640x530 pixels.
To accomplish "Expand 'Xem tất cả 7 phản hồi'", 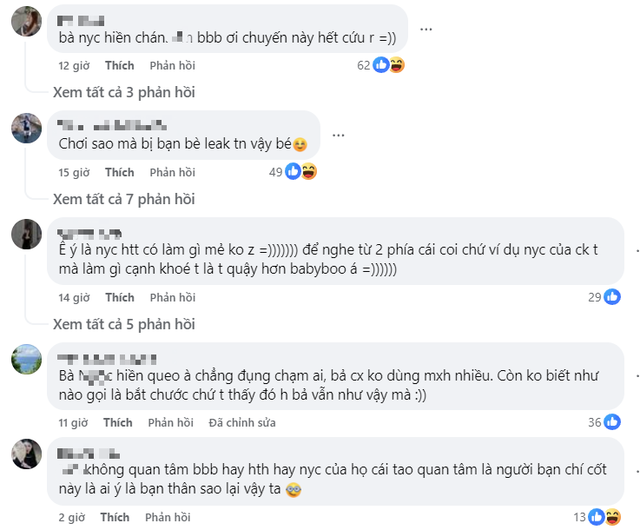I will point(123,199).
